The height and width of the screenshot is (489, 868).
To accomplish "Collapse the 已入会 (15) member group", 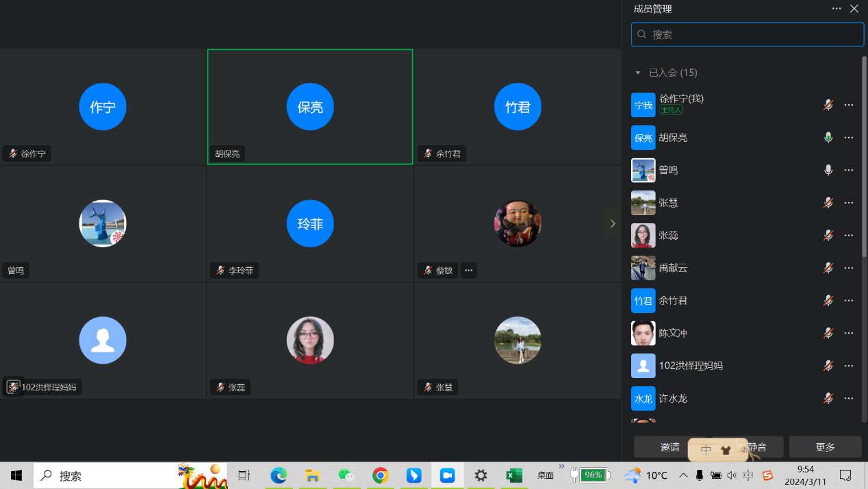I will [x=638, y=73].
